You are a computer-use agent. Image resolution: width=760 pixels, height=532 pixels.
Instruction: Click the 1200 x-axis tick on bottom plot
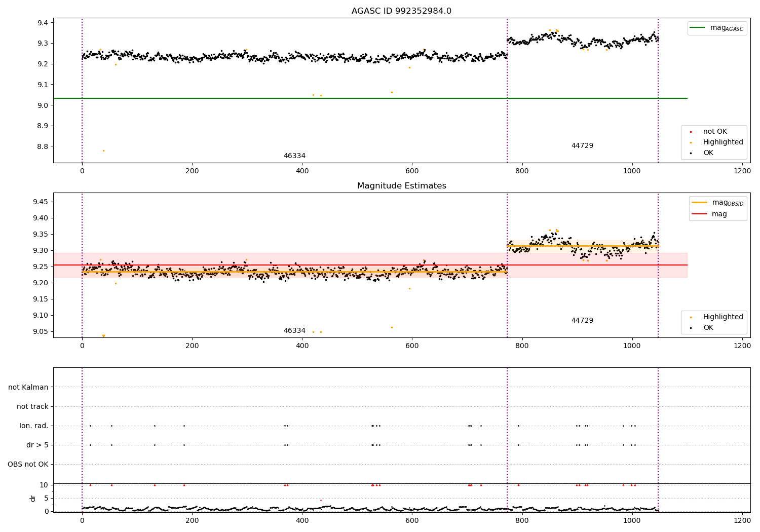point(742,520)
